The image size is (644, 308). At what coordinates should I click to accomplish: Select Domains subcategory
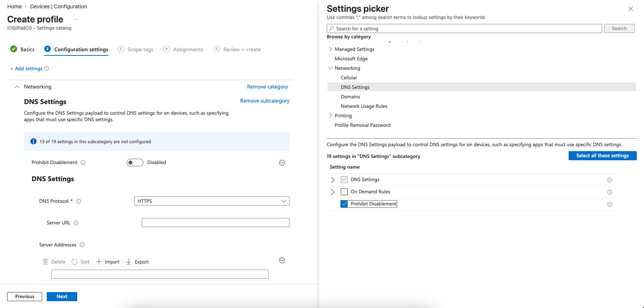350,96
